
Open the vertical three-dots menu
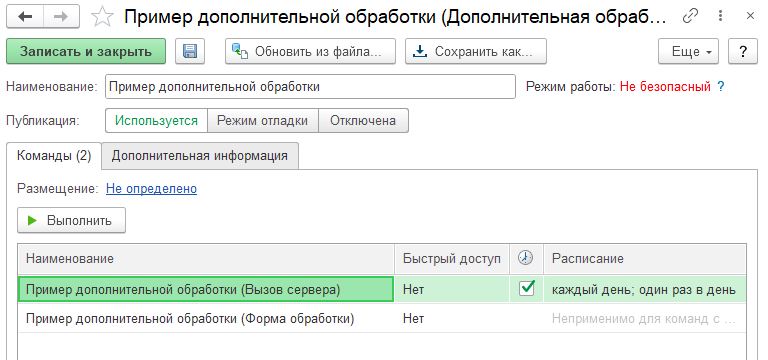coord(720,16)
